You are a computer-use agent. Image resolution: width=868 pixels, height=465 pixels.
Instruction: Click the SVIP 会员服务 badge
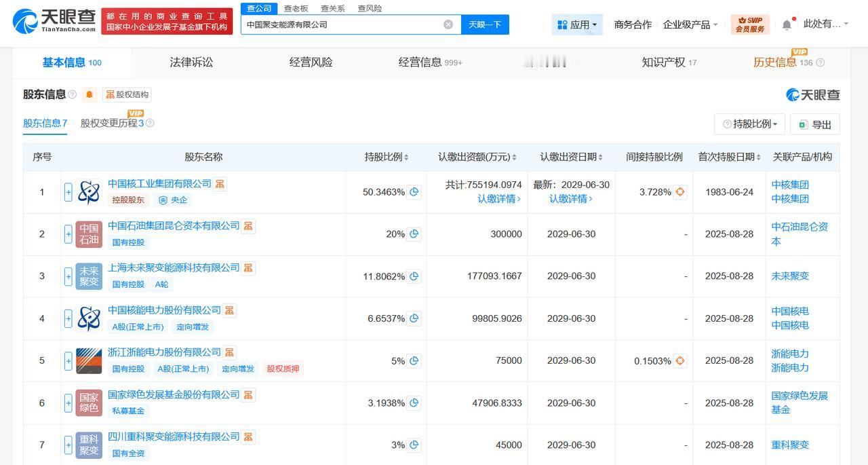coord(750,24)
